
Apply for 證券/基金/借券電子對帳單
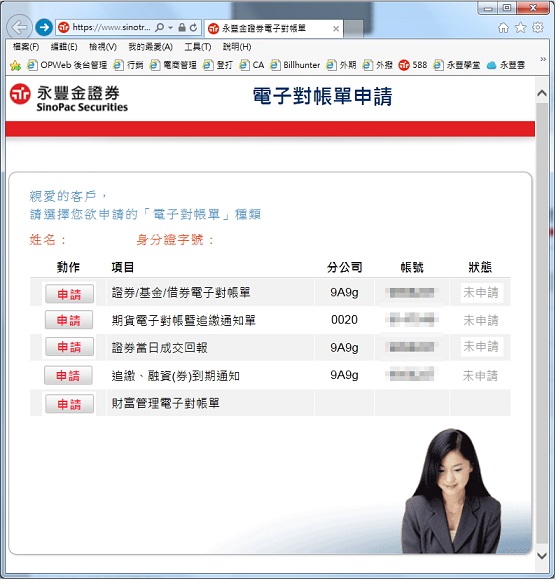69,294
